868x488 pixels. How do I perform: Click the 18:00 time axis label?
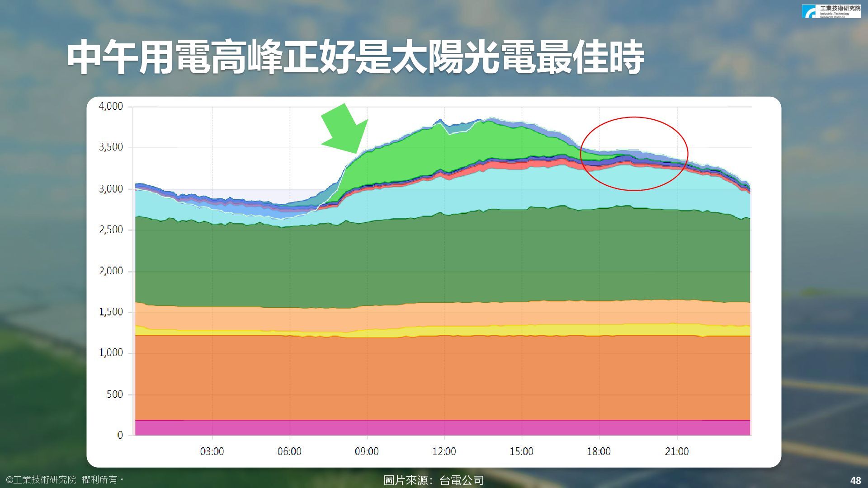(x=599, y=451)
